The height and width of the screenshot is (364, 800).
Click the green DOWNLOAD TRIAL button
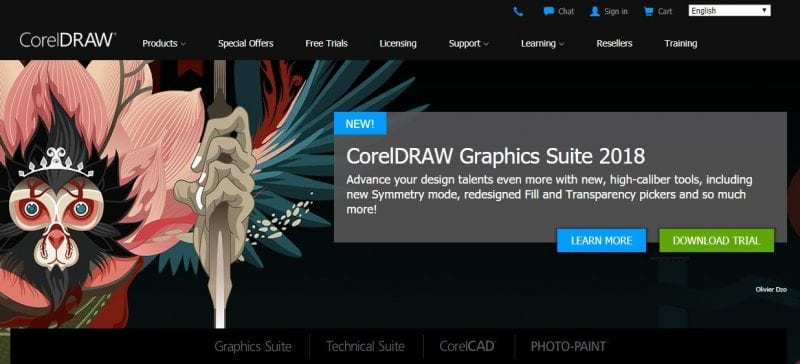coord(716,240)
